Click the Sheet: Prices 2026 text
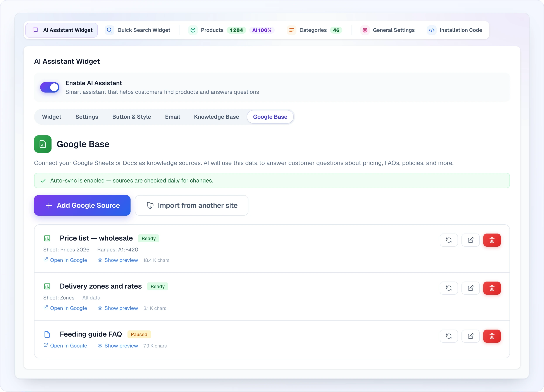The width and height of the screenshot is (544, 392). (66, 250)
